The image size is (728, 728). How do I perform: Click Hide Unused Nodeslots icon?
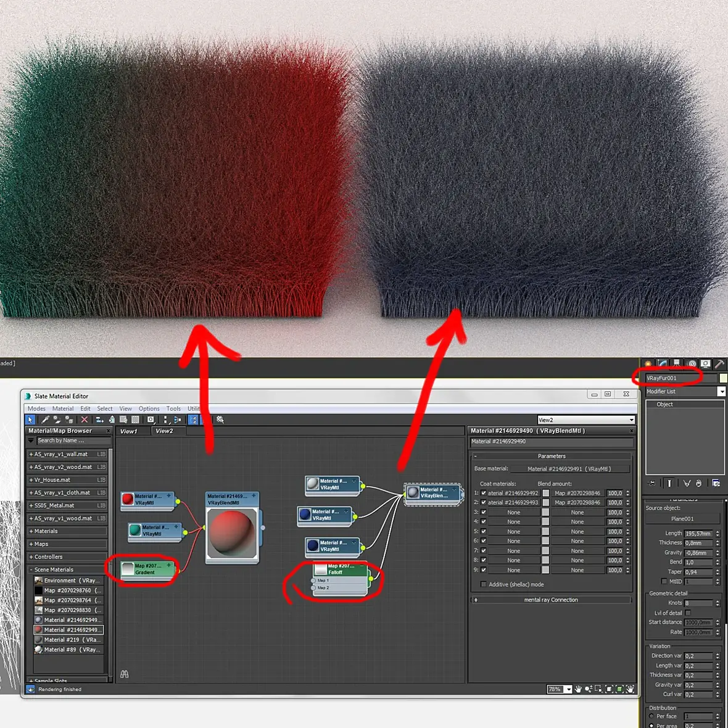pyautogui.click(x=112, y=420)
